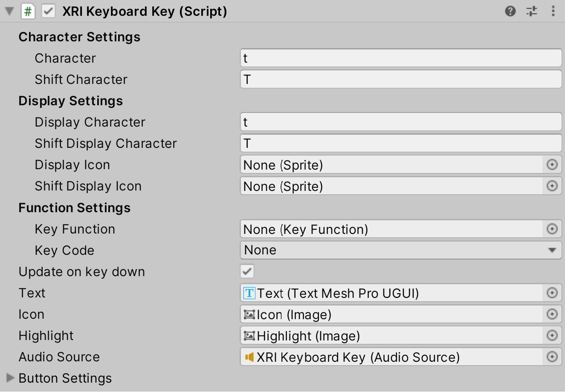Screen dimensions: 565x392
Task: Click the C# script icon in the header
Action: point(27,12)
